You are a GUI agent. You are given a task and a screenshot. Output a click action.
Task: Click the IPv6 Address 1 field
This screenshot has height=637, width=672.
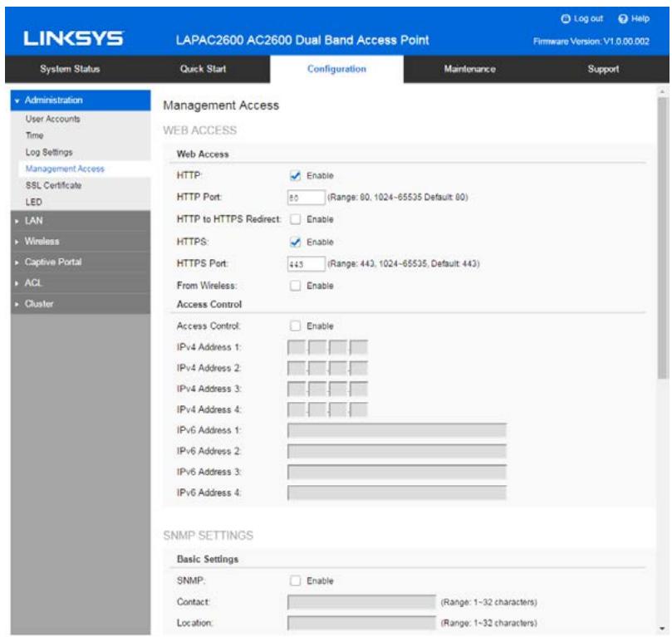[x=397, y=430]
